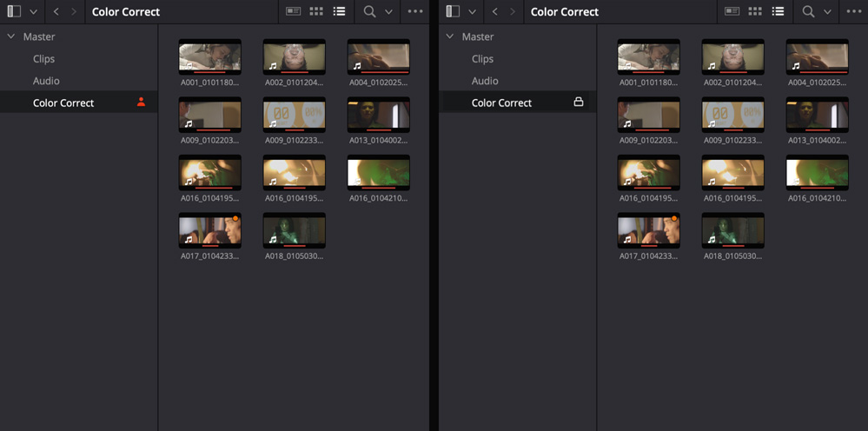Open sidebar layout dropdown in left panel
This screenshot has width=868, height=431.
[33, 11]
